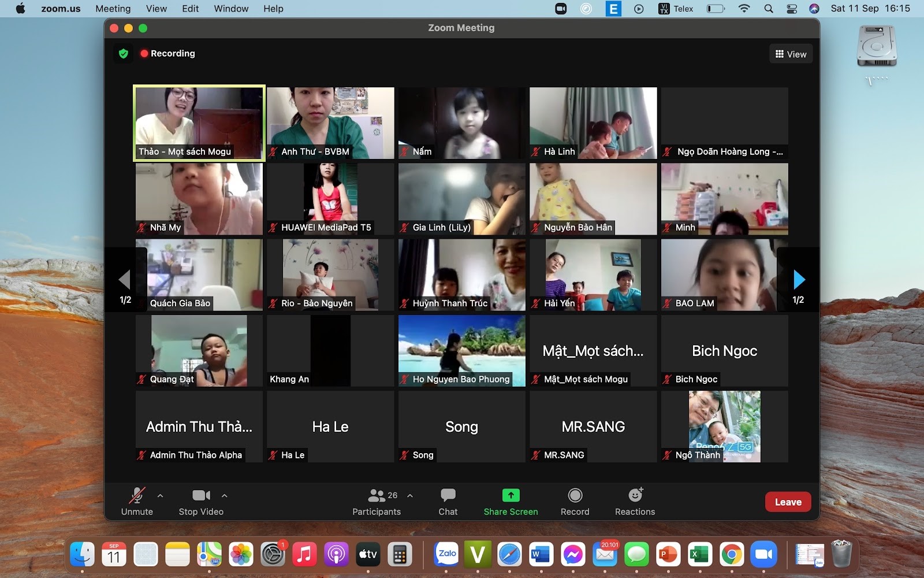Stop video using the camera button
This screenshot has height=578, width=924.
point(200,502)
